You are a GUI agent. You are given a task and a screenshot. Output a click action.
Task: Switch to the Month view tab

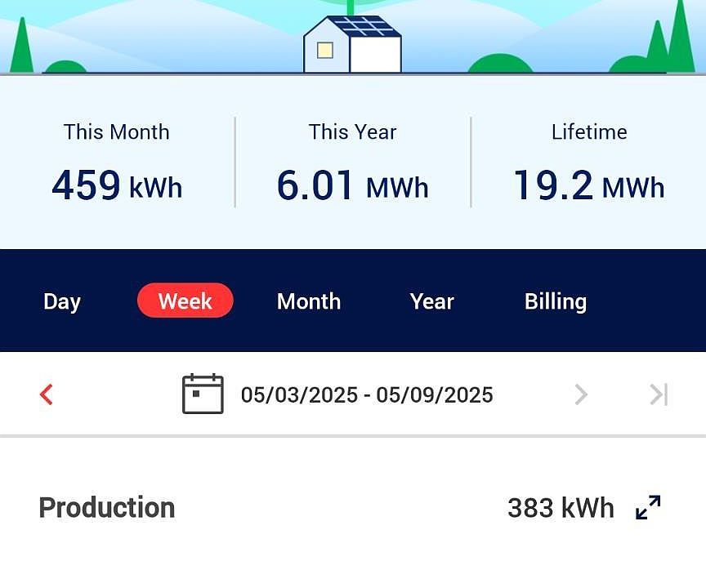point(309,301)
